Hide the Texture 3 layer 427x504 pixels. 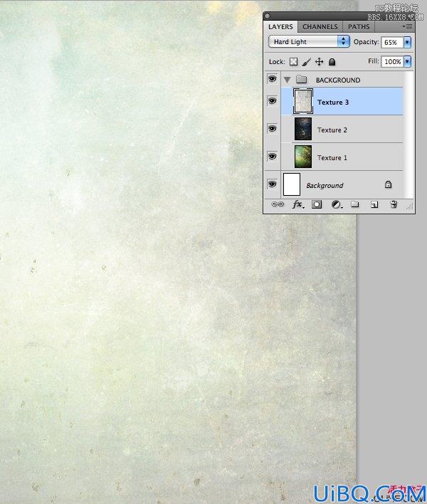273,101
